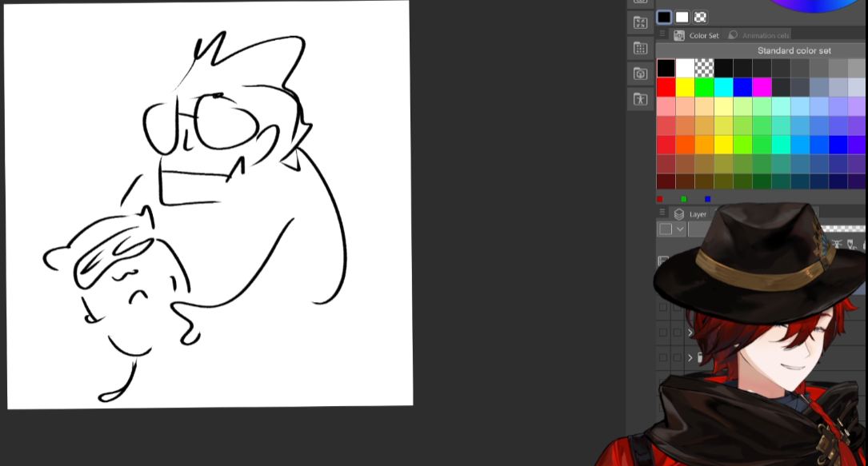Image resolution: width=868 pixels, height=466 pixels.
Task: Pick the magenta swatch in the color set
Action: click(762, 87)
